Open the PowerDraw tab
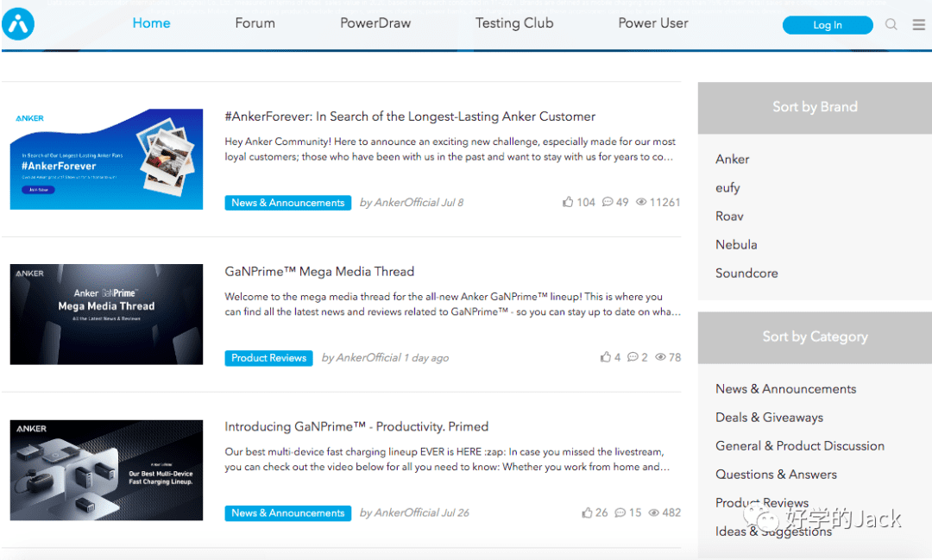Image resolution: width=932 pixels, height=560 pixels. click(375, 23)
